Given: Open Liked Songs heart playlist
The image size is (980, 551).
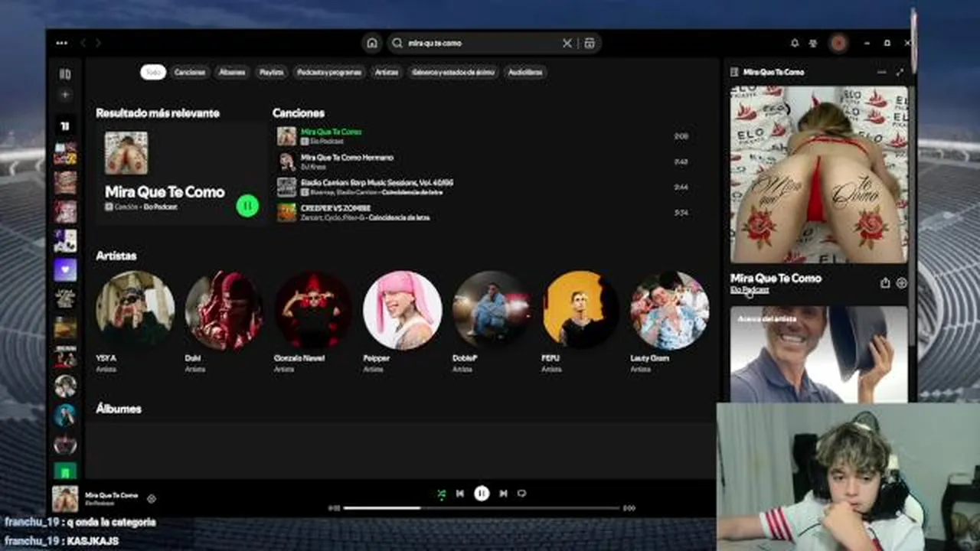Looking at the screenshot, I should point(65,269).
